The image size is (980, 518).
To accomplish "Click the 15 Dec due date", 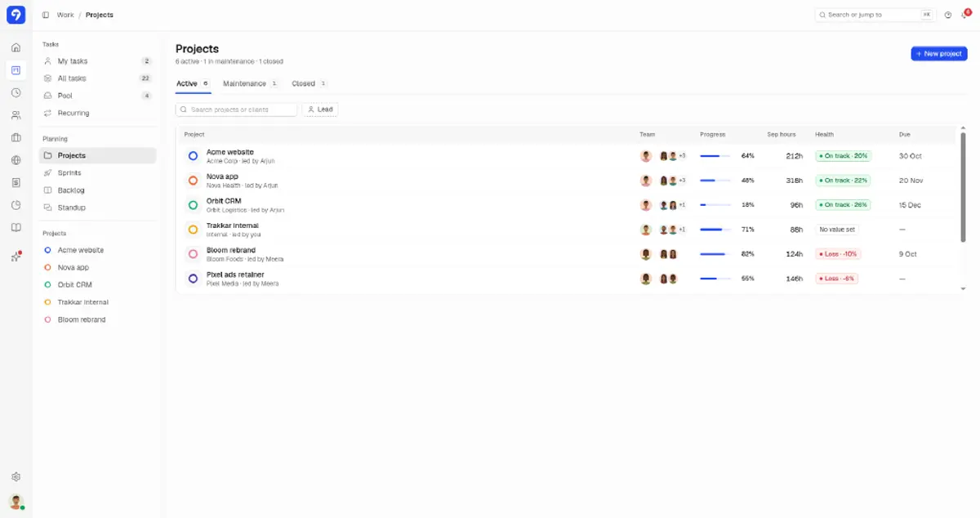I will coord(910,205).
